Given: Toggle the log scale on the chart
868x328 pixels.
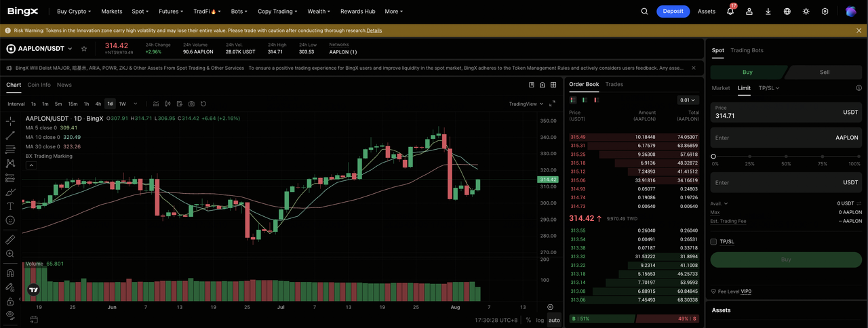Looking at the screenshot, I should [540, 320].
